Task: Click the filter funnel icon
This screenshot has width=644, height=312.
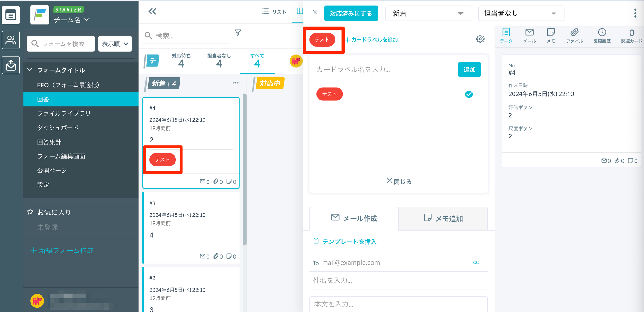Action: 238,33
